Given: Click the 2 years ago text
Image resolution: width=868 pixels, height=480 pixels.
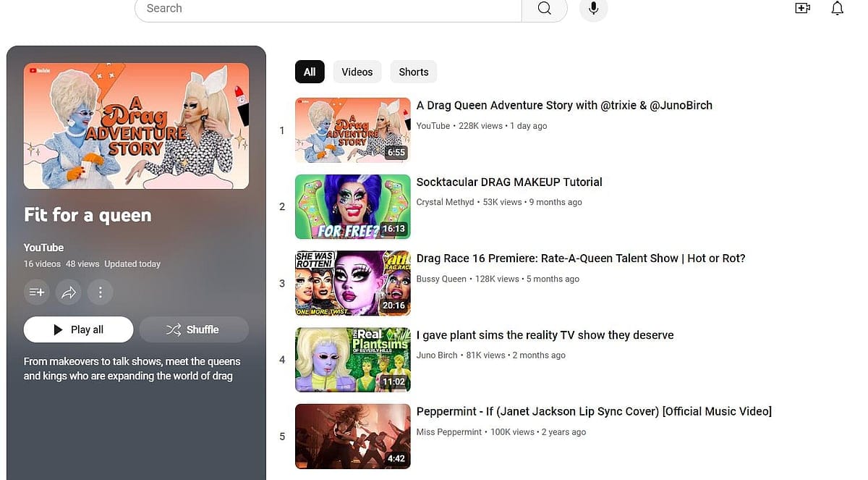Looking at the screenshot, I should [x=564, y=432].
